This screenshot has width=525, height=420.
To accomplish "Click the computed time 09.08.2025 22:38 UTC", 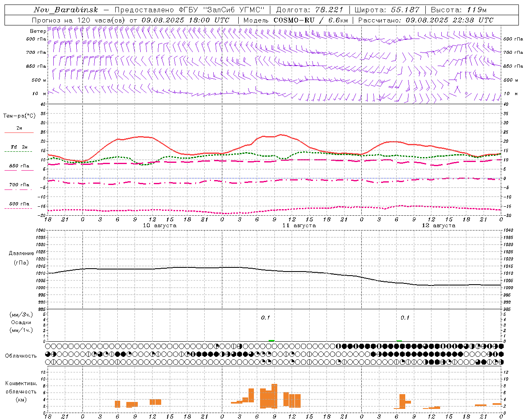I will pos(450,20).
